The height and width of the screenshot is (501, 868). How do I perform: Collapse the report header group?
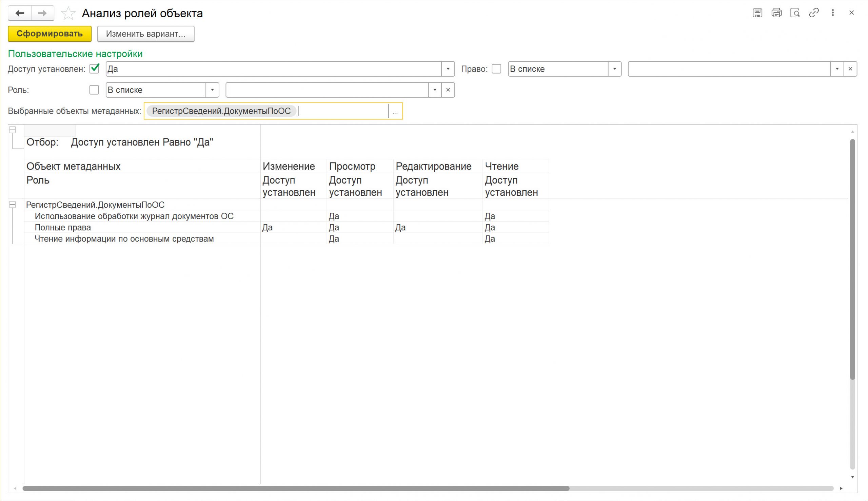click(13, 130)
